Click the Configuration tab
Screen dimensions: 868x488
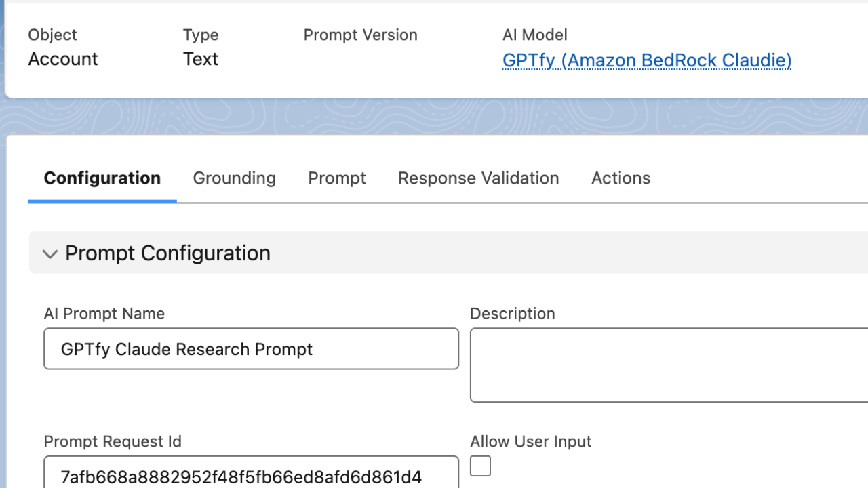(102, 178)
